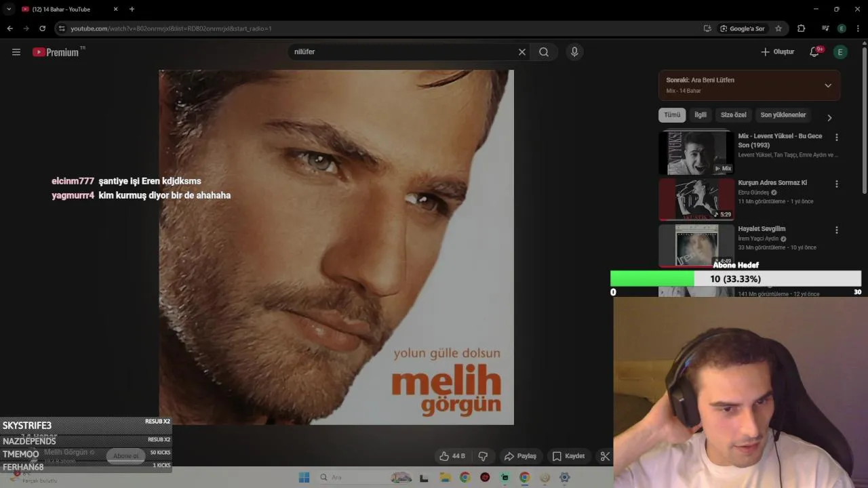Click the Google'a Sor lens button

point(743,28)
